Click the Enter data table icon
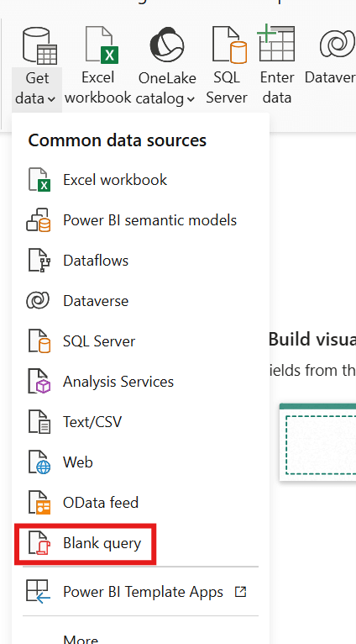This screenshot has width=356, height=644. 276,45
